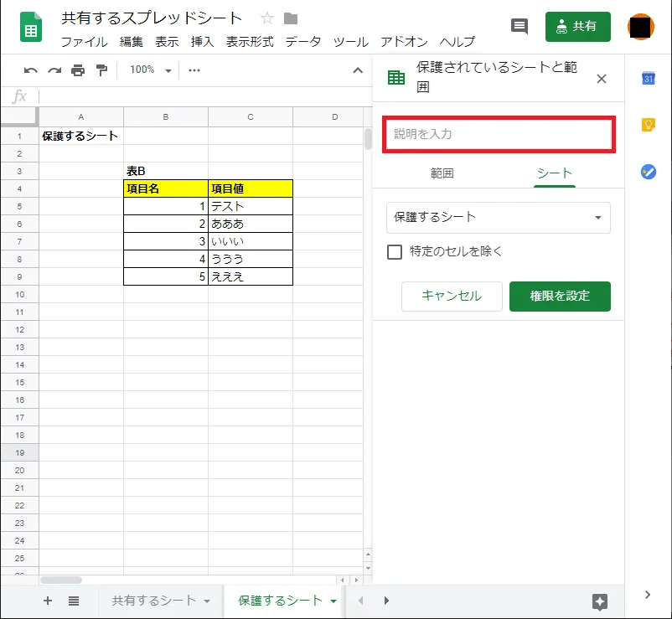
Task: Click the 説明を入力 description field
Action: (x=499, y=134)
